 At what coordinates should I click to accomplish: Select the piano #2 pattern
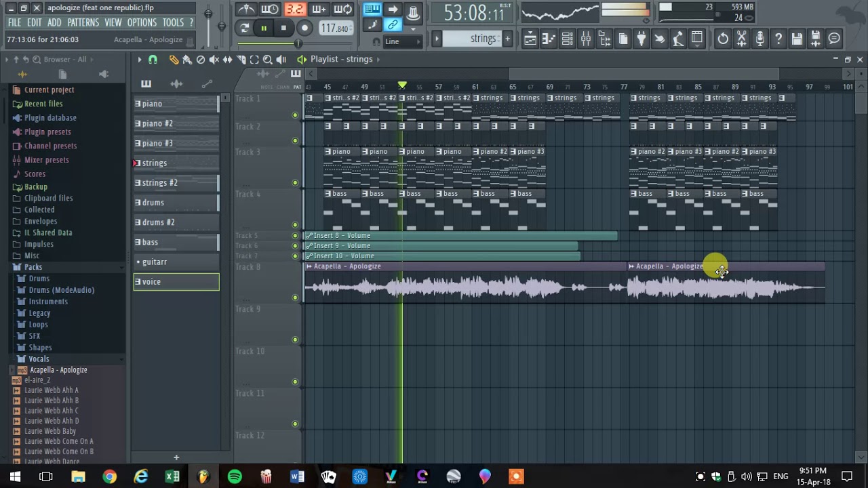point(176,123)
